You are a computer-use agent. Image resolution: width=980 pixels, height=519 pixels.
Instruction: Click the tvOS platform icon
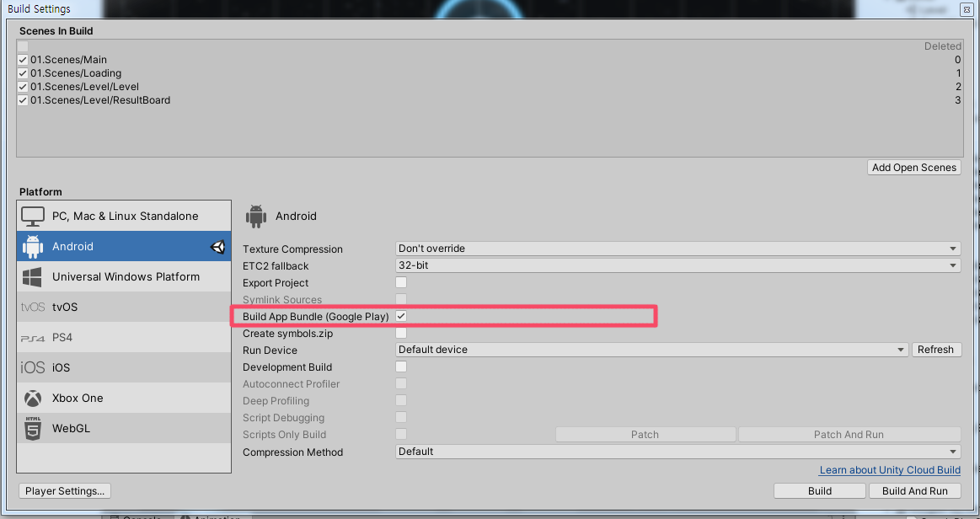tap(33, 308)
